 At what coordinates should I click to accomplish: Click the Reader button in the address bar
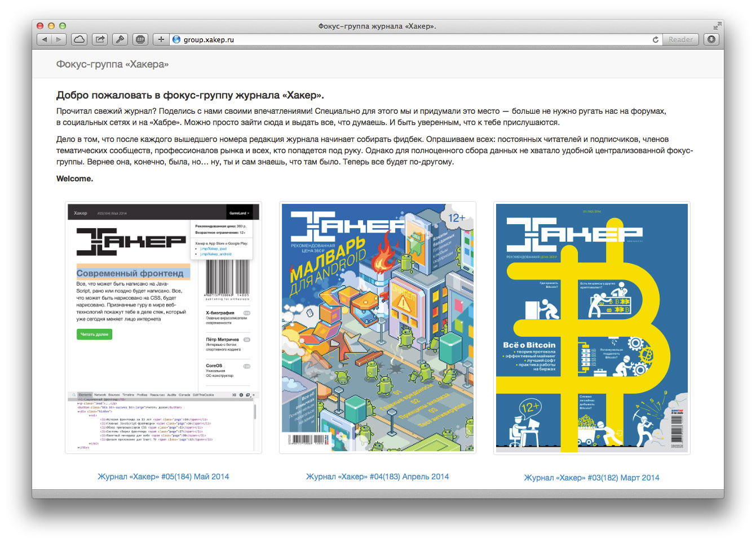coord(680,39)
